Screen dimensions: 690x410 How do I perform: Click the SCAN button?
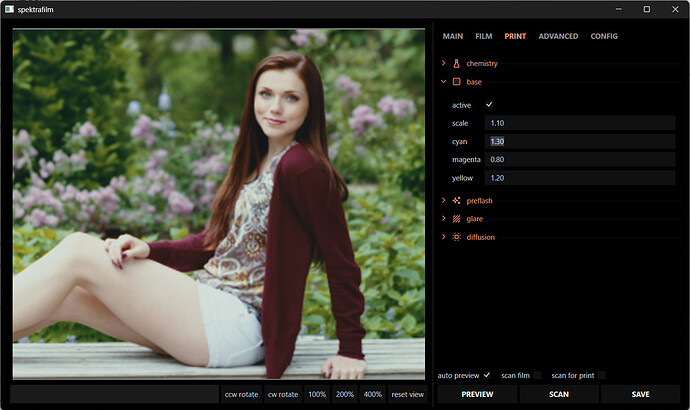click(559, 394)
